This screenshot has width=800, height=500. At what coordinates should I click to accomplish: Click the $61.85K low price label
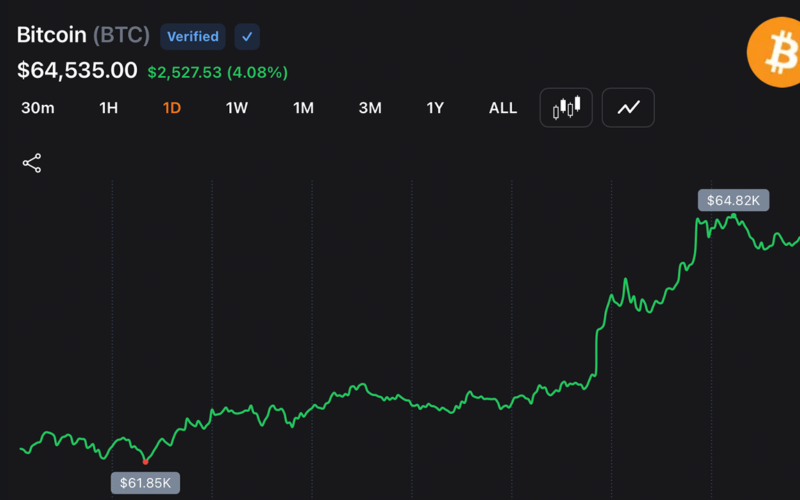point(145,483)
